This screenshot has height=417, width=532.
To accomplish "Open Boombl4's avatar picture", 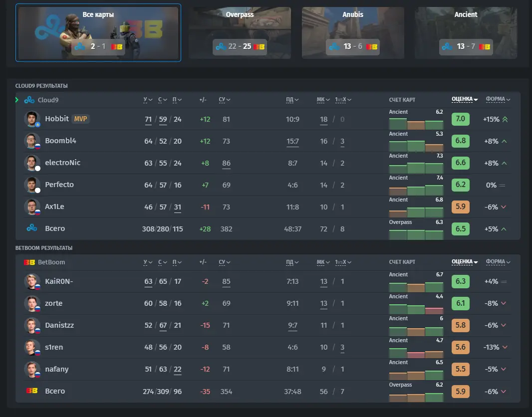I will coord(32,141).
